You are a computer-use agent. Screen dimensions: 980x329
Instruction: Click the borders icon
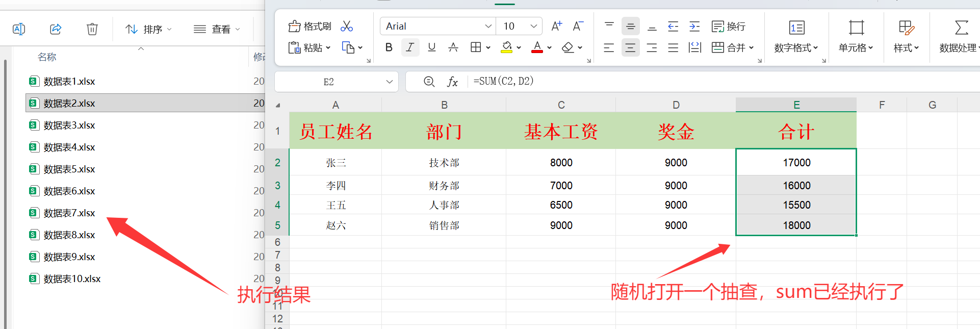click(476, 47)
